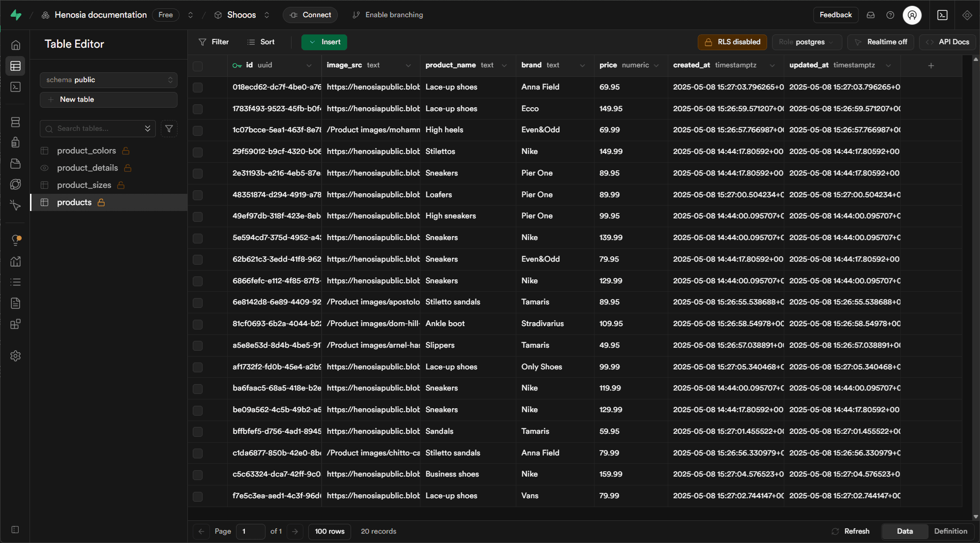
Task: Open price column header dropdown arrow
Action: point(656,65)
